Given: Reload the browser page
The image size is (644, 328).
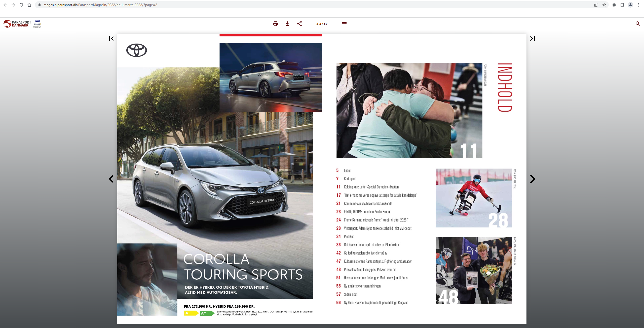Looking at the screenshot, I should (21, 5).
